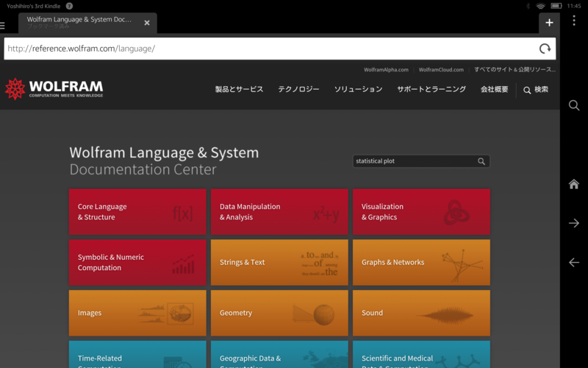Image resolution: width=588 pixels, height=368 pixels.
Task: Open Symbolic & Numeric Computation tile
Action: (137, 263)
